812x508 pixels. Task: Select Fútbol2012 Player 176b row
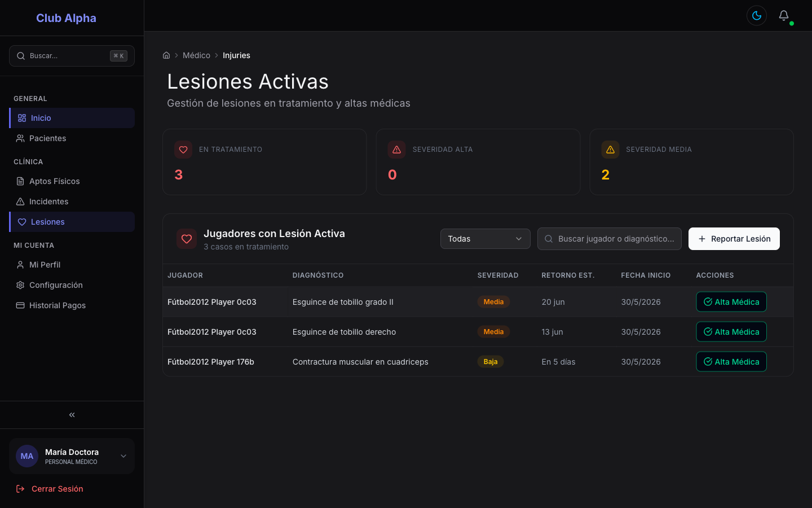(478, 362)
